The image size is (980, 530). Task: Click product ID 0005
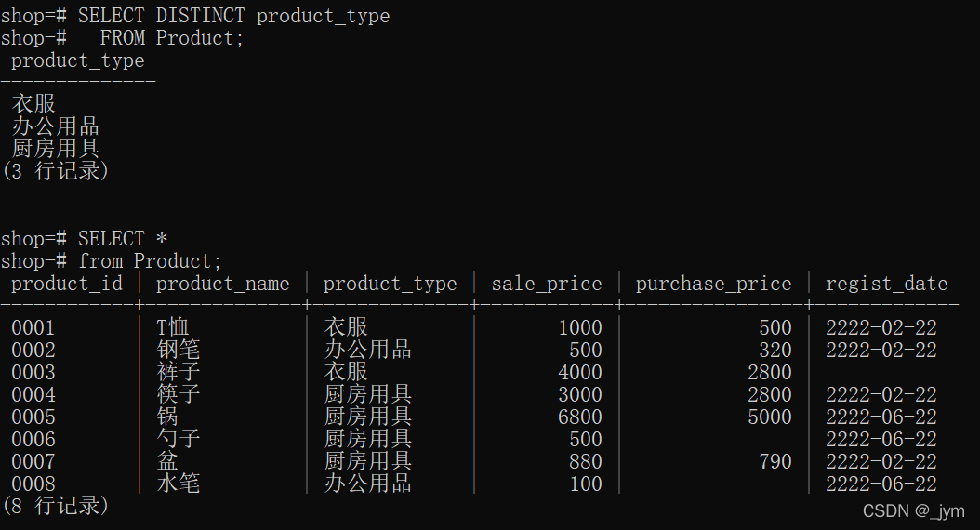[x=33, y=417]
